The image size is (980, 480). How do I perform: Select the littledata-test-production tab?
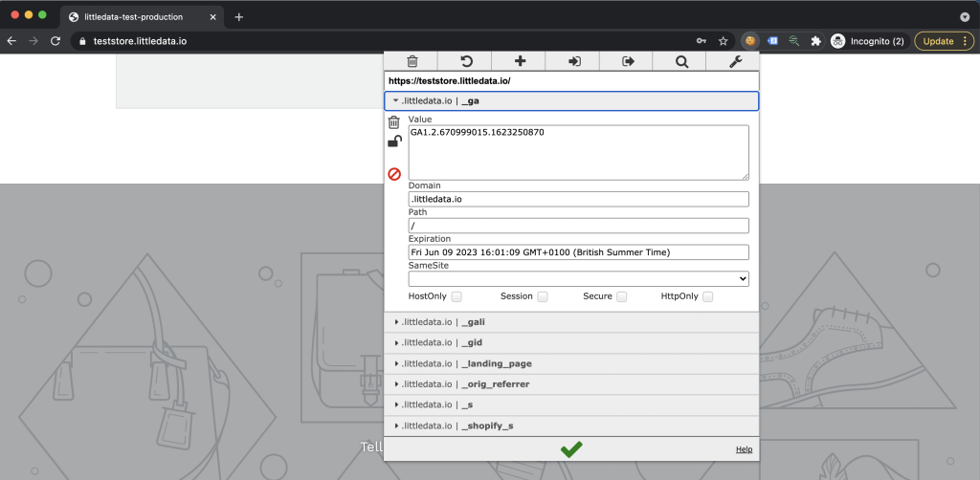pyautogui.click(x=143, y=17)
